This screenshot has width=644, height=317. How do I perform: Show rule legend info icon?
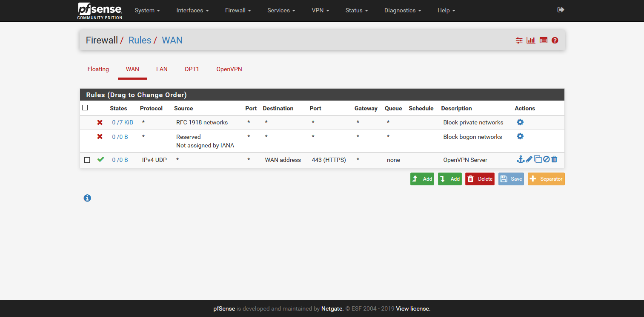click(87, 198)
